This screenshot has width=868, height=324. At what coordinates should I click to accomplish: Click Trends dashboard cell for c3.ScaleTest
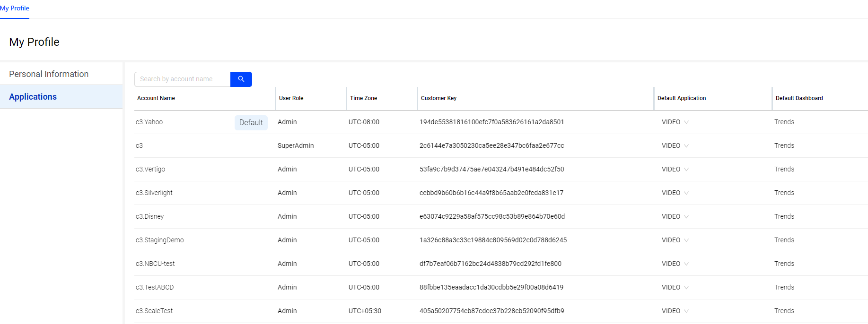(x=784, y=311)
